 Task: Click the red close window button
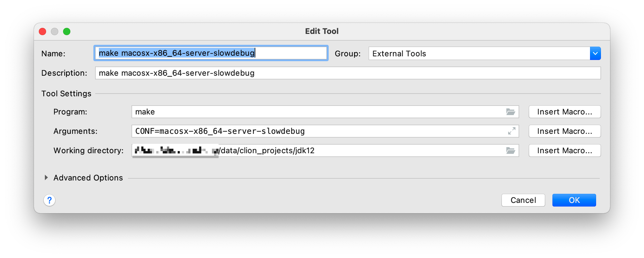[43, 31]
